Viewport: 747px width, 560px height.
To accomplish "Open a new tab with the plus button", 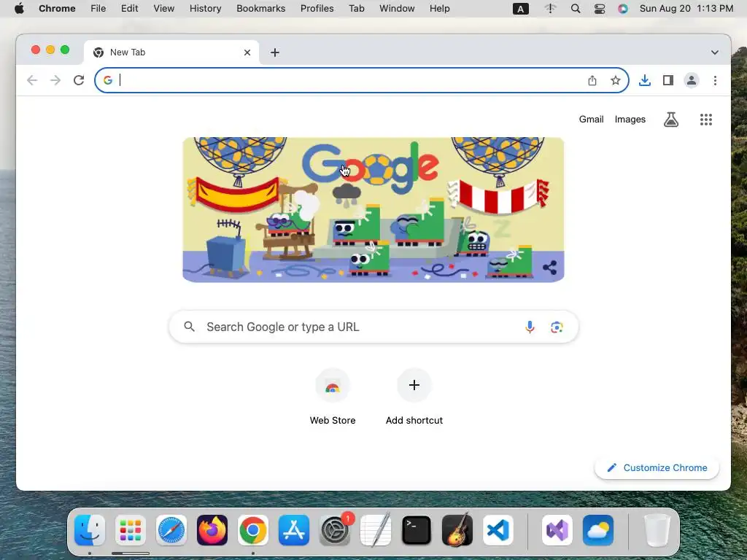I will pyautogui.click(x=275, y=52).
